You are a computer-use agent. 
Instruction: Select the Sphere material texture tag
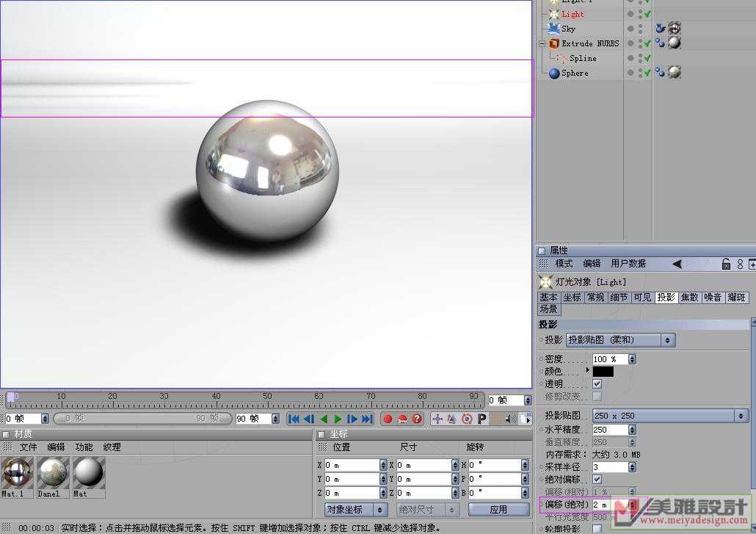click(x=675, y=73)
